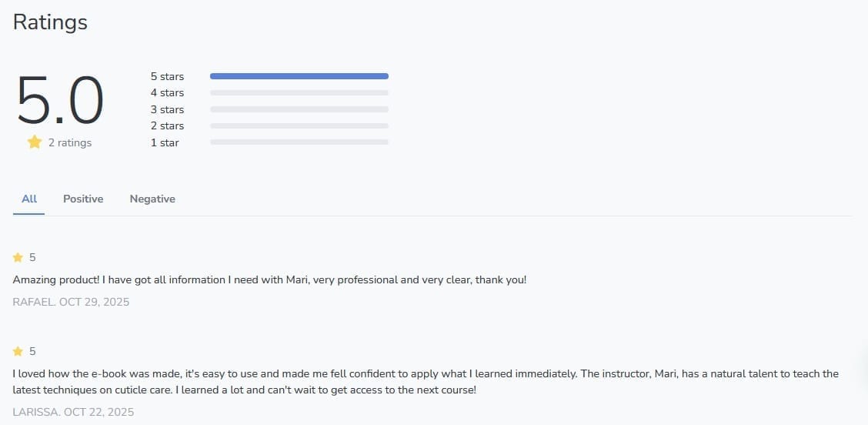
Task: Switch to the All reviews tab
Action: click(29, 199)
